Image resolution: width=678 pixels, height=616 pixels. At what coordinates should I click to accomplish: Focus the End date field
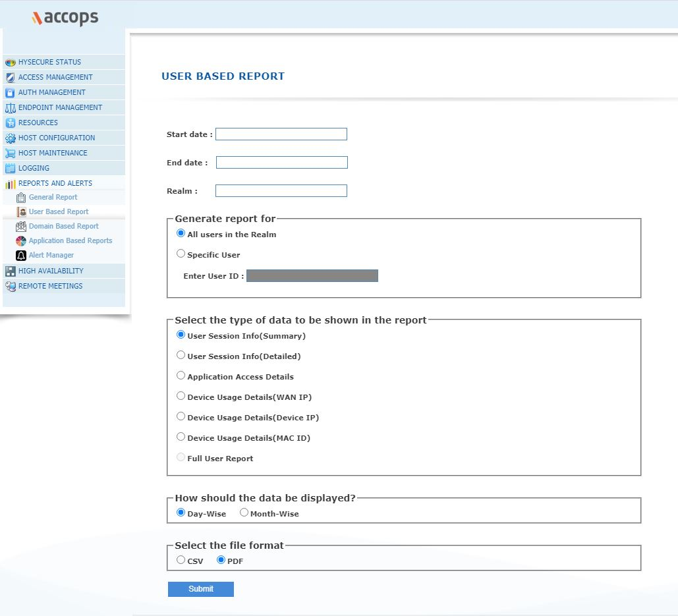click(281, 163)
